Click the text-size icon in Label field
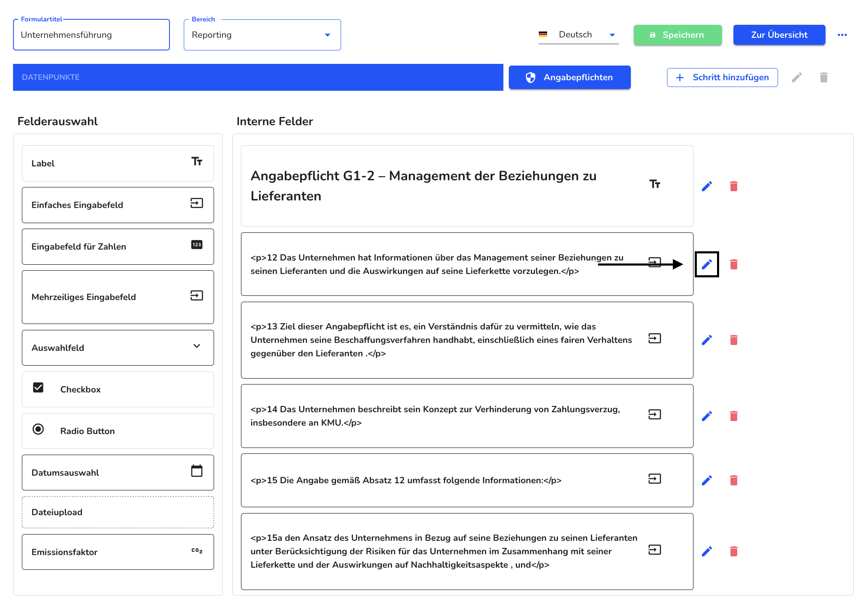 (197, 161)
